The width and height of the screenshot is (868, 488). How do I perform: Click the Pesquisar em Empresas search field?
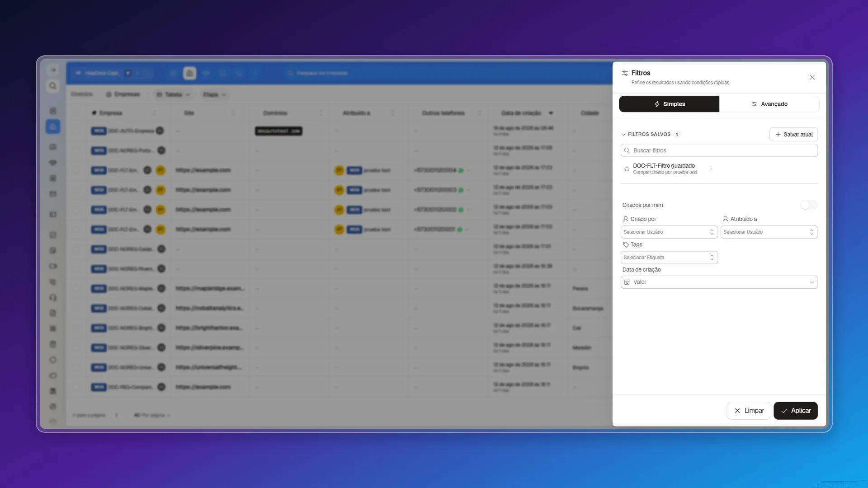click(x=322, y=73)
